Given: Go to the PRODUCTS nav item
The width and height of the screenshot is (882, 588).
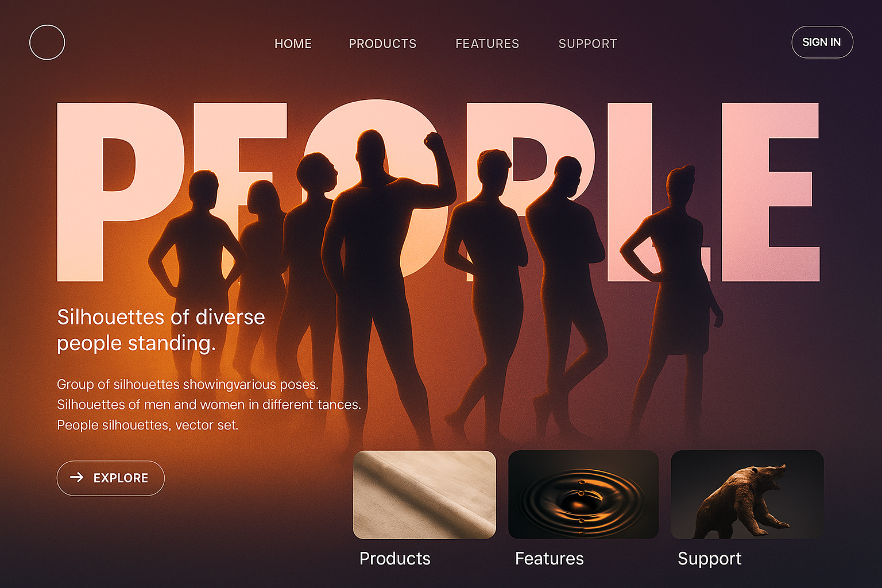Looking at the screenshot, I should tap(382, 44).
